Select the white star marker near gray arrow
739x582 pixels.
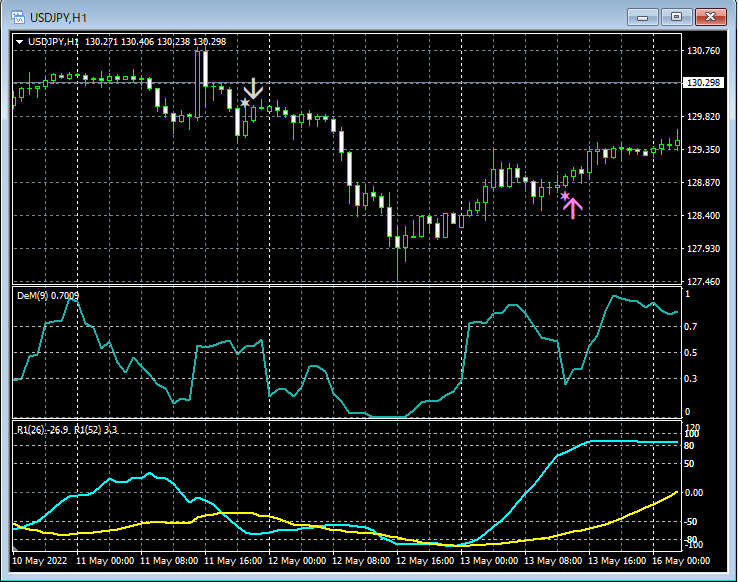pos(245,102)
